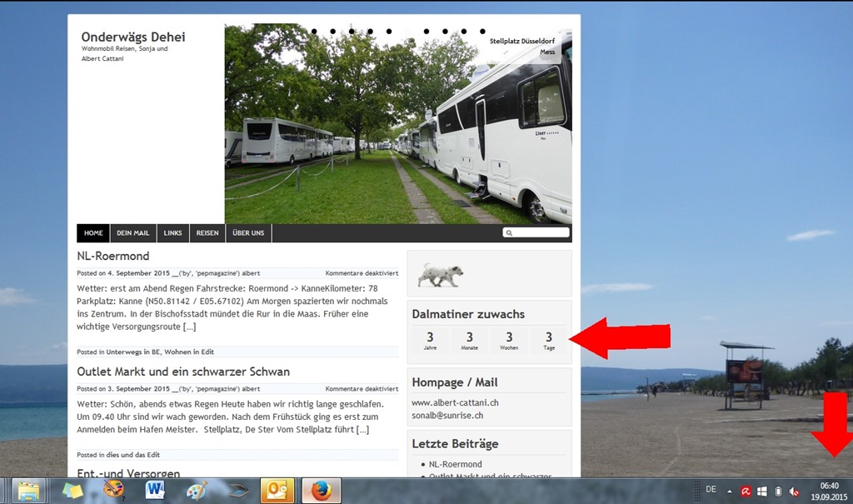Click the Dalmatian dog image in the sidebar

coord(440,274)
